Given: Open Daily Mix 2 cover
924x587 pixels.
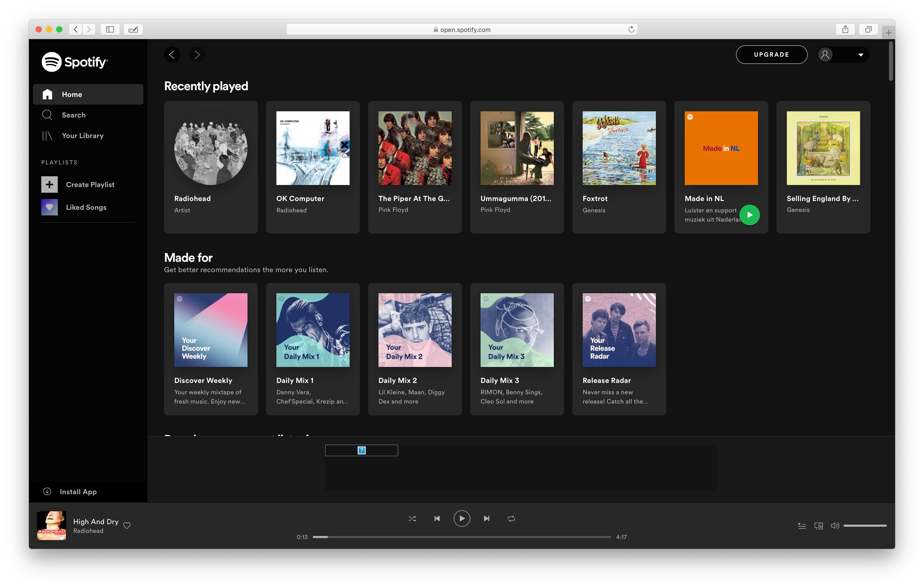Looking at the screenshot, I should point(415,330).
